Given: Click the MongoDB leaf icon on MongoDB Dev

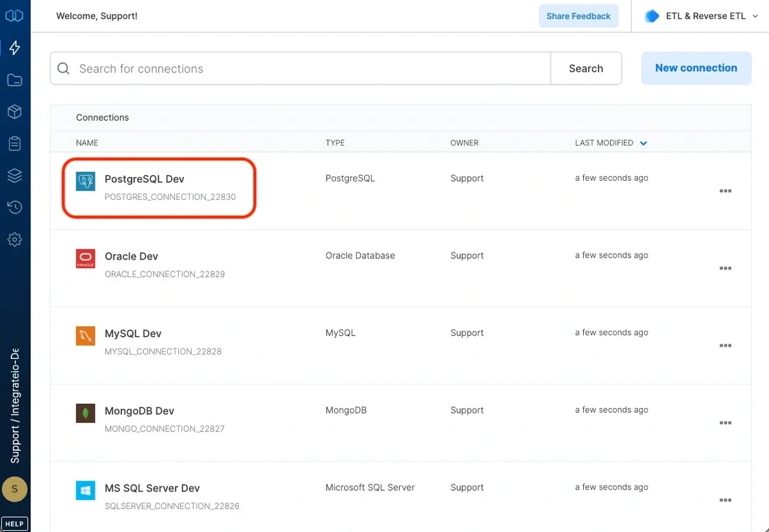Looking at the screenshot, I should pyautogui.click(x=85, y=413).
